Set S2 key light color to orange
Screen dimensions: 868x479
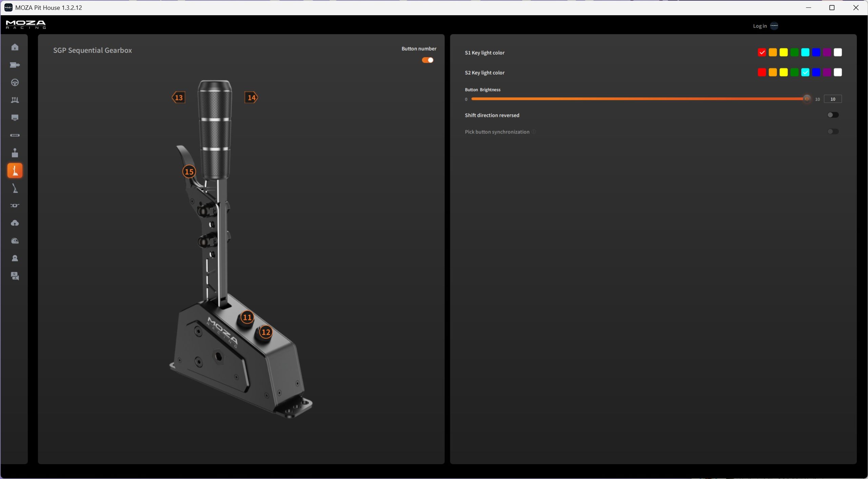point(773,72)
